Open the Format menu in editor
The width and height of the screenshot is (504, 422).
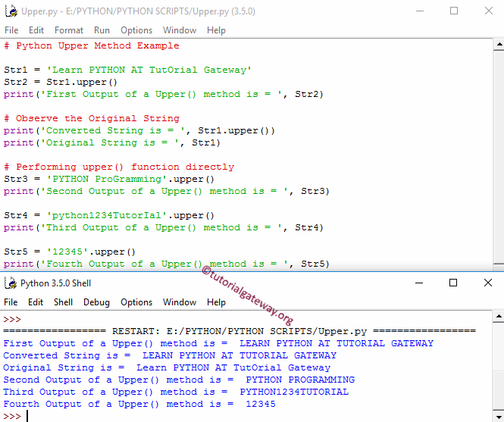click(x=69, y=30)
